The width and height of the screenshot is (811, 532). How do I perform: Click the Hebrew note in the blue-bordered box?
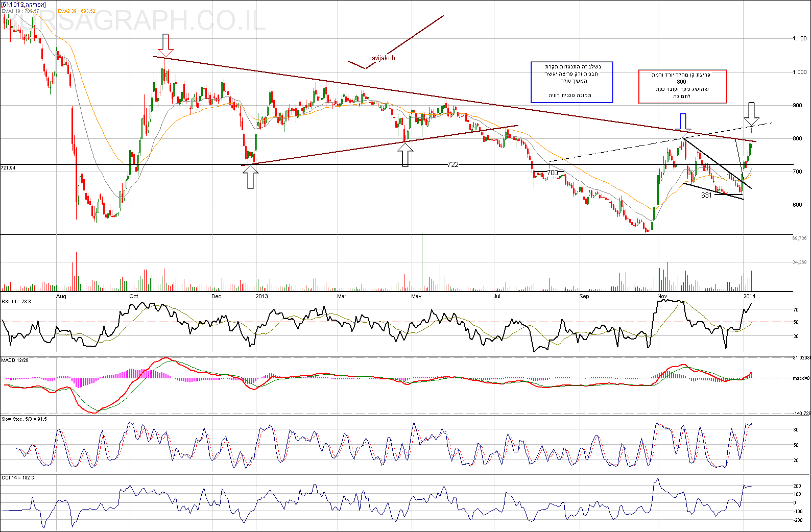pyautogui.click(x=572, y=82)
